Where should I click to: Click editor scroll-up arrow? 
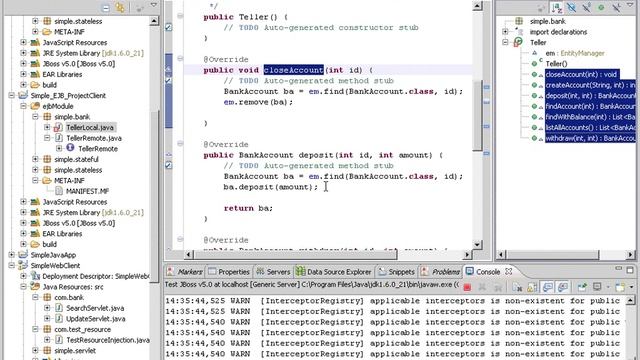(478, 6)
